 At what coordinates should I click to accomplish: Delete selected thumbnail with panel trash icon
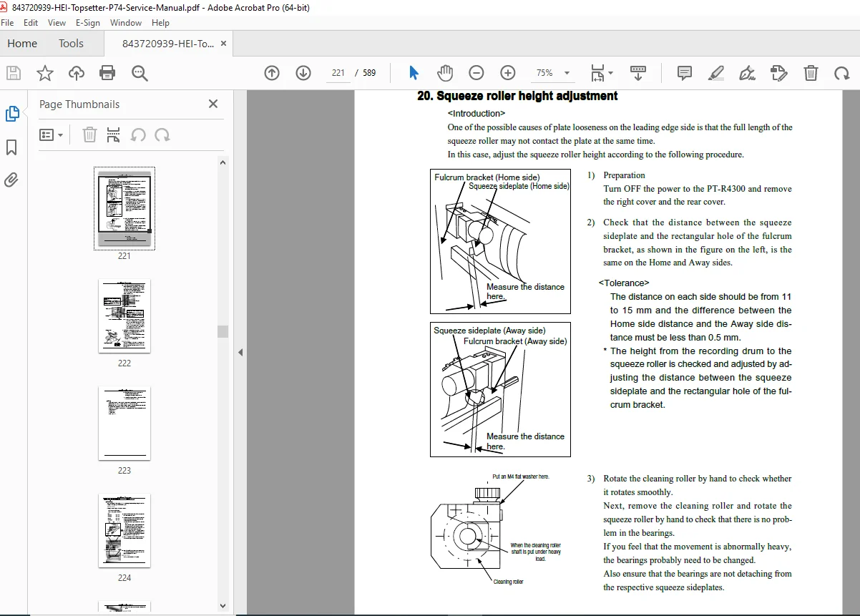click(x=89, y=135)
